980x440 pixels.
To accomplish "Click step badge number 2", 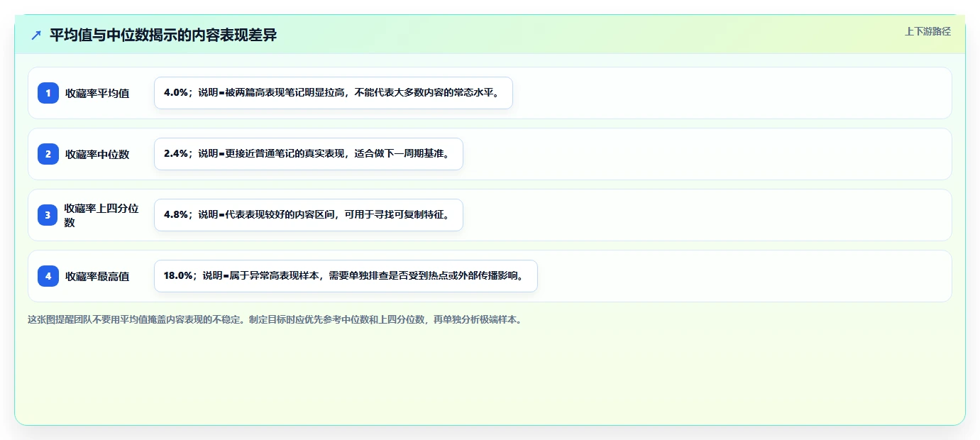I will pos(48,154).
